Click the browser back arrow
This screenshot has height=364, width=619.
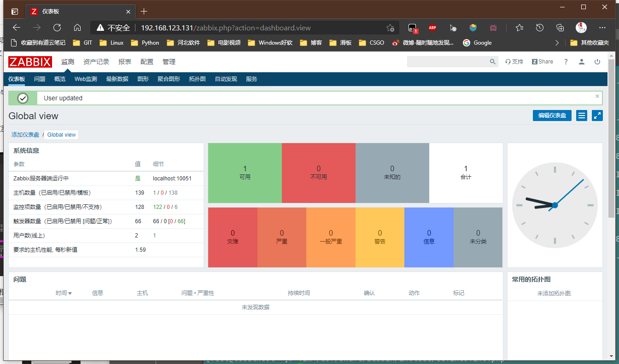[17, 28]
